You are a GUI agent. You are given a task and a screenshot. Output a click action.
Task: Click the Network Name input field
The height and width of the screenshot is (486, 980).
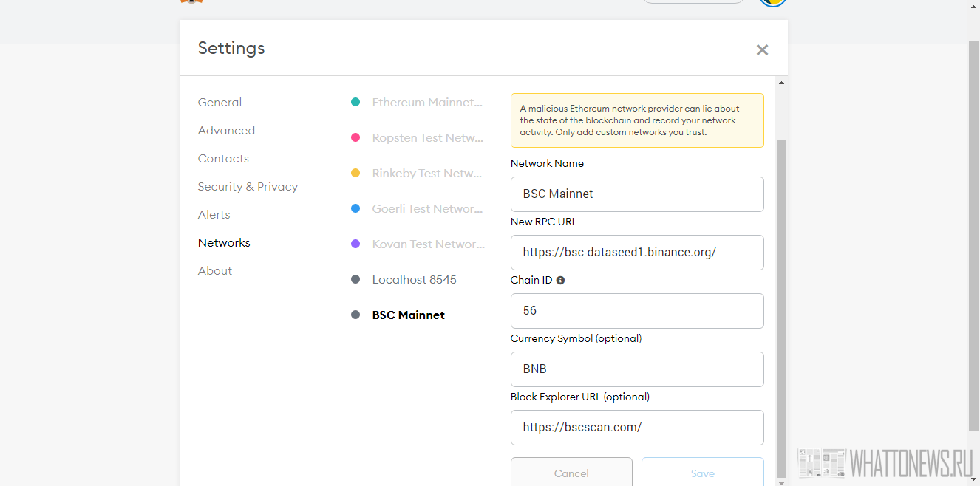(x=637, y=194)
